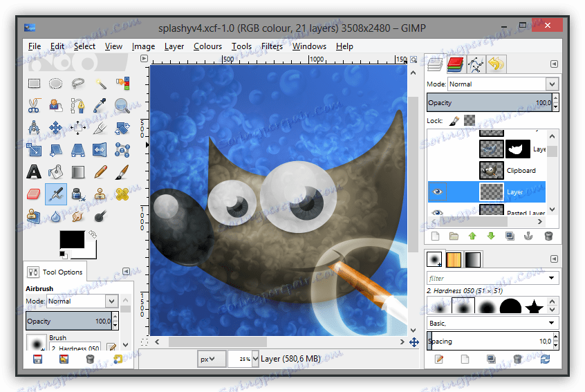Open the brush filter tag dropdown
The width and height of the screenshot is (585, 392).
point(551,278)
